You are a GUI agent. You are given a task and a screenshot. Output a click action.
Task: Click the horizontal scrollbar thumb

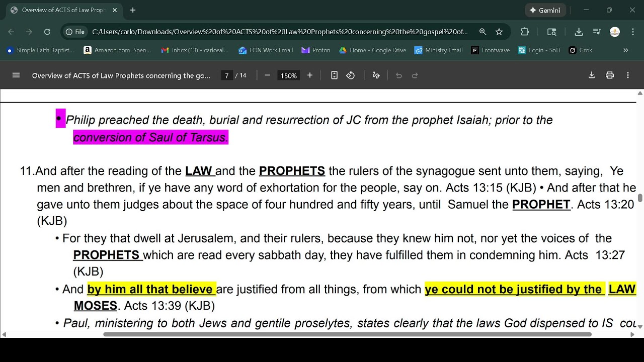[347, 334]
